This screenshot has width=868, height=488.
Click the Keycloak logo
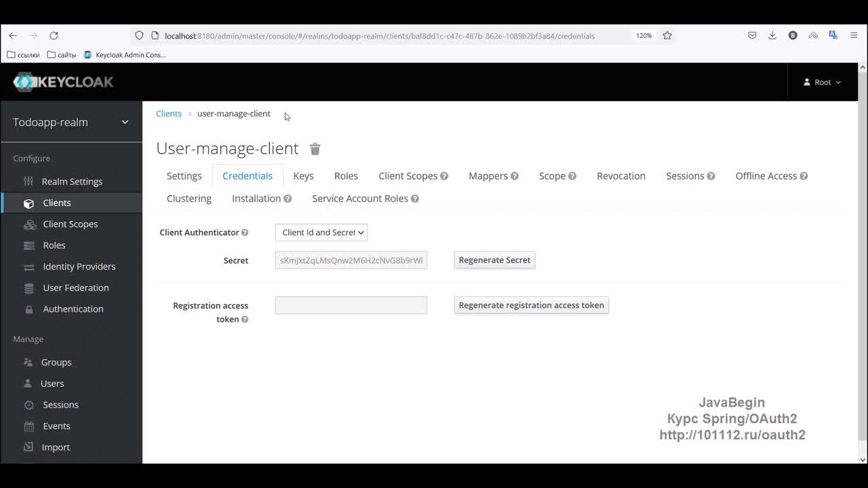click(63, 82)
